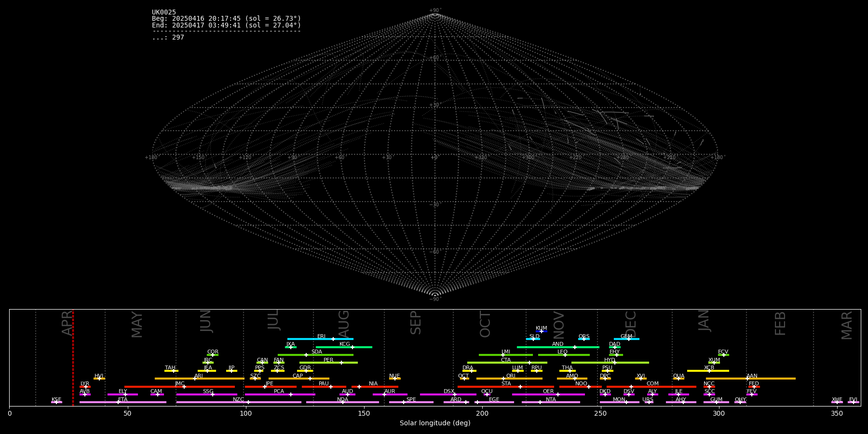
Task: Select the ORI shower label
Action: (x=511, y=376)
